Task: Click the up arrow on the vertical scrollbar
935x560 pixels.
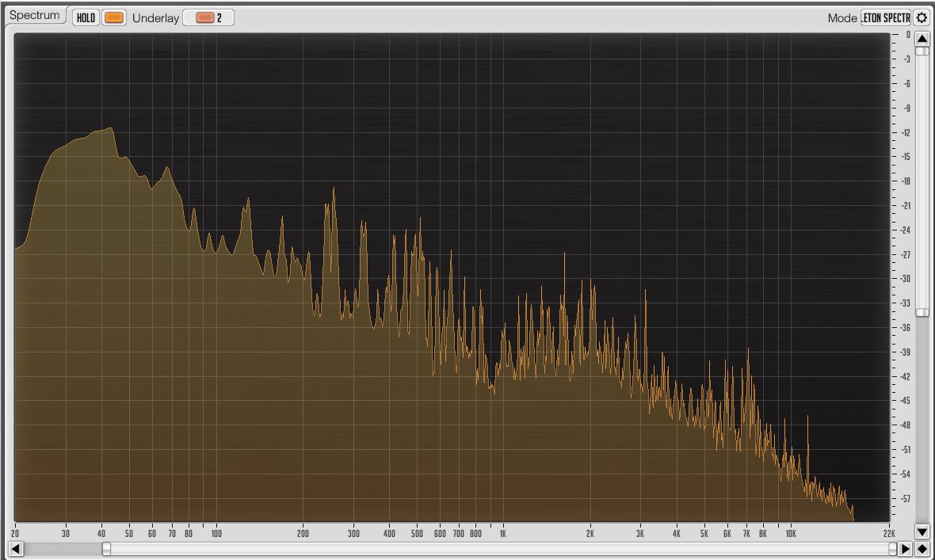Action: (x=922, y=39)
